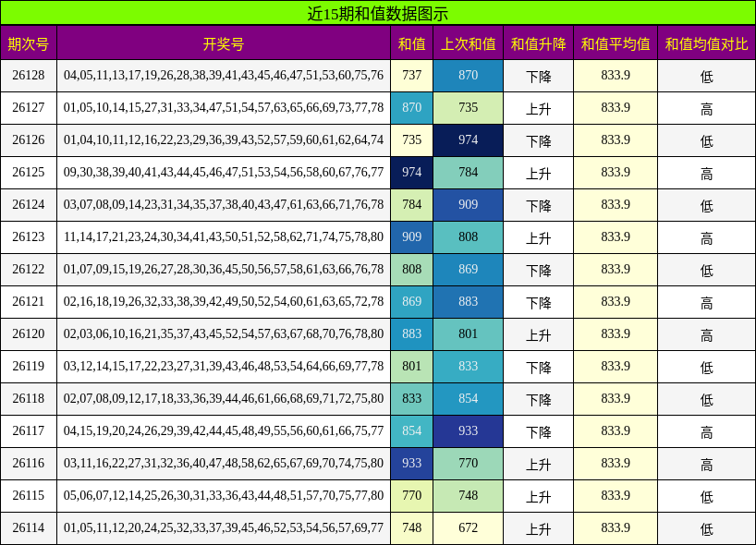This screenshot has height=545, width=756.
Task: Select period number 26127
Action: (x=29, y=107)
